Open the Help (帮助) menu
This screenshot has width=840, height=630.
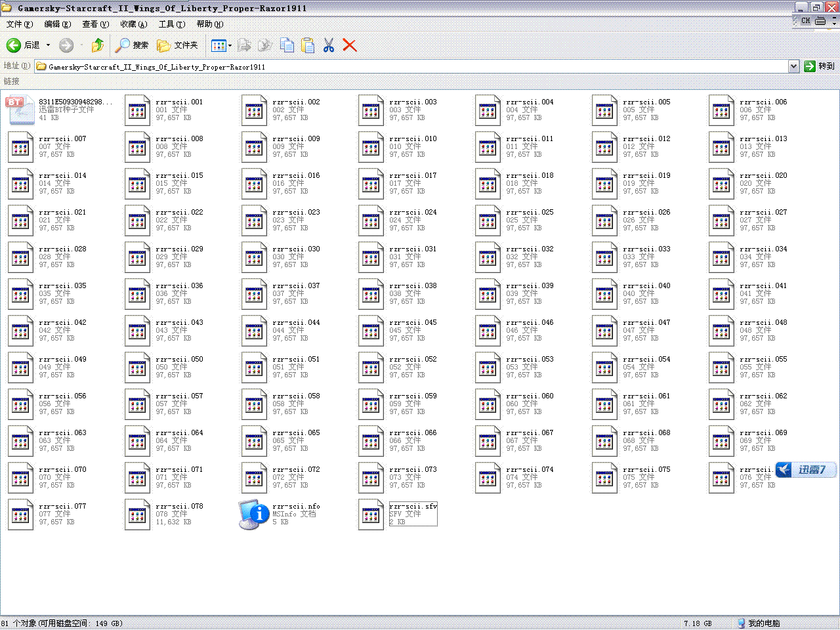(209, 24)
